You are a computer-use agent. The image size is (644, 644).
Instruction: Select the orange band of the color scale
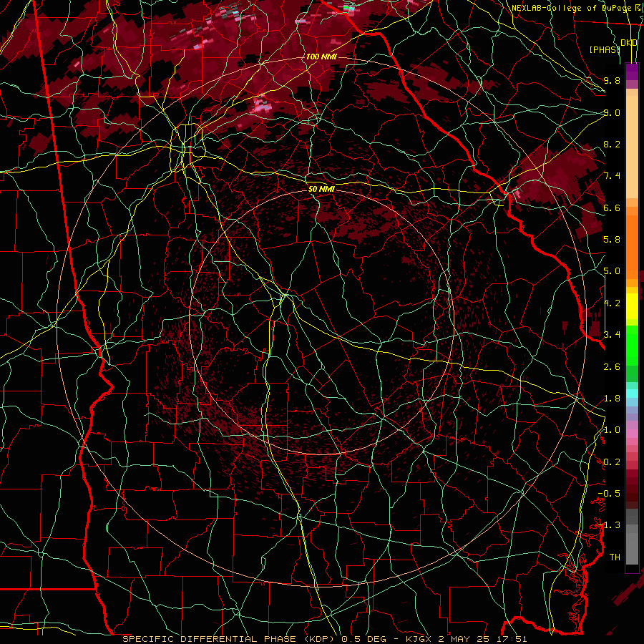point(632,247)
